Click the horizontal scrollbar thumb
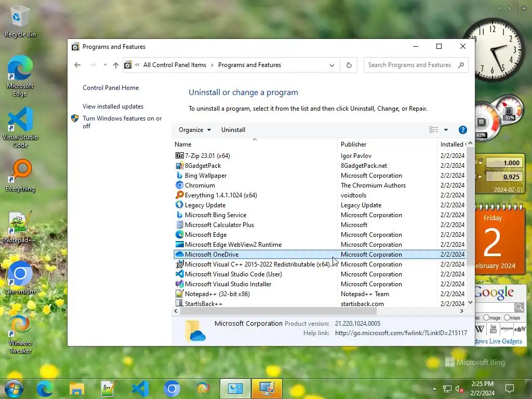Image resolution: width=532 pixels, height=399 pixels. coord(278,311)
